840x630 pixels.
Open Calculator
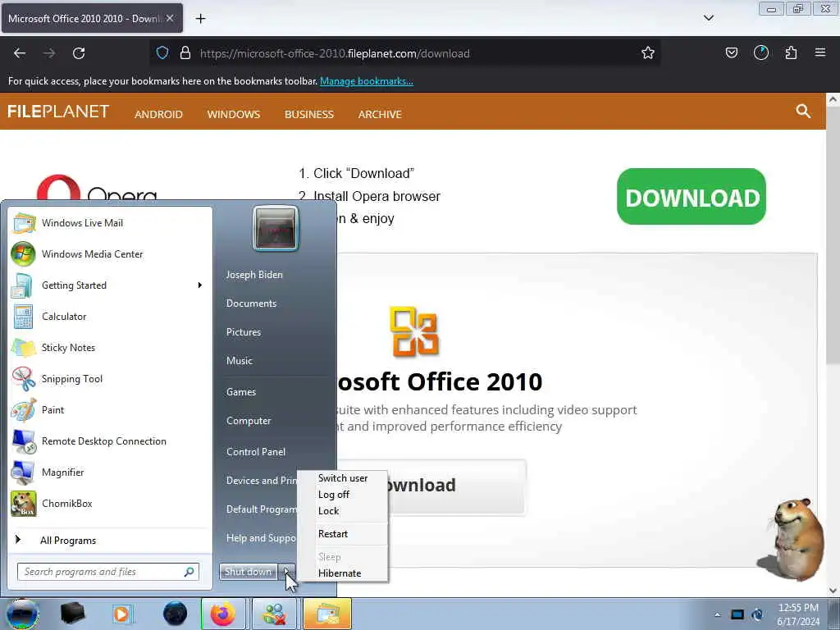(x=110, y=317)
